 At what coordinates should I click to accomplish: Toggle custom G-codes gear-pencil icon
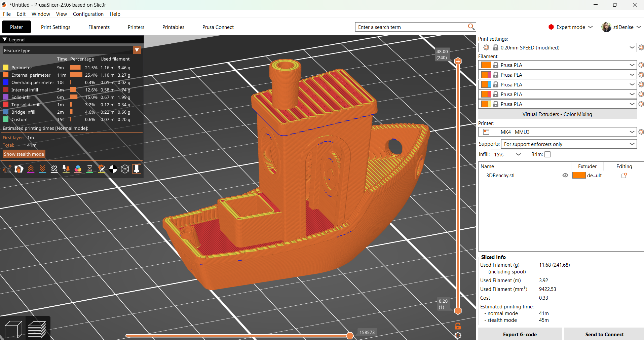coord(101,169)
